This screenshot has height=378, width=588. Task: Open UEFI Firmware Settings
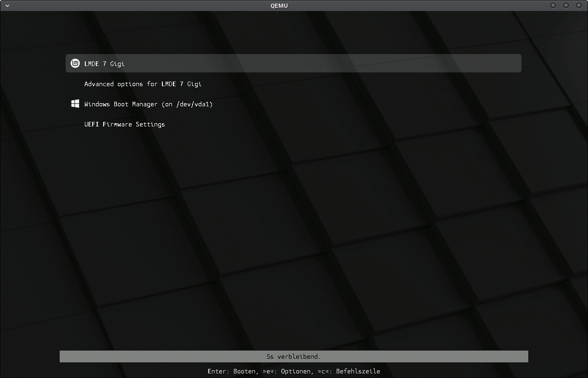pos(124,124)
